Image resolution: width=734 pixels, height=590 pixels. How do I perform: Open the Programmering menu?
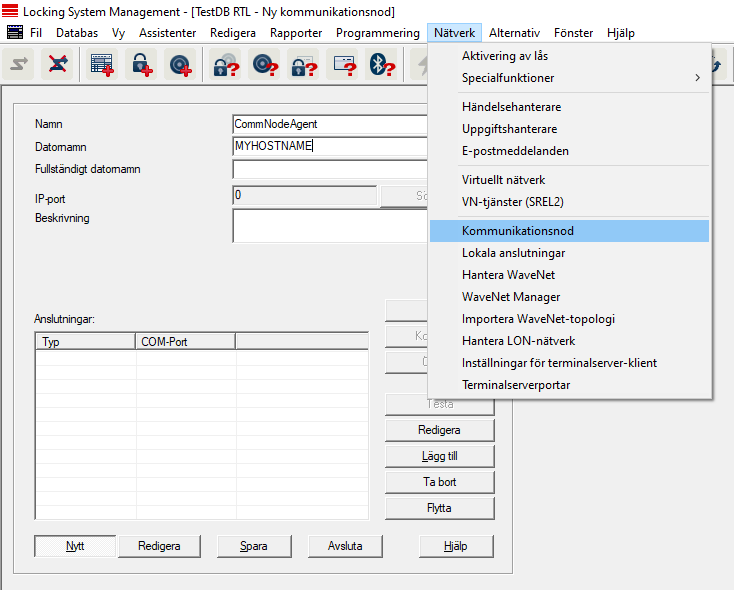(x=377, y=33)
